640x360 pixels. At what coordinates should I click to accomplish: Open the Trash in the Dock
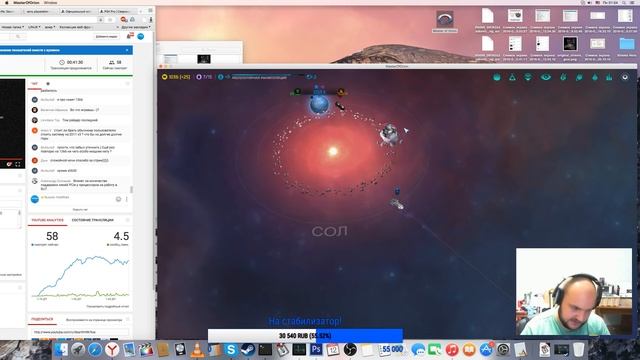pyautogui.click(x=578, y=350)
